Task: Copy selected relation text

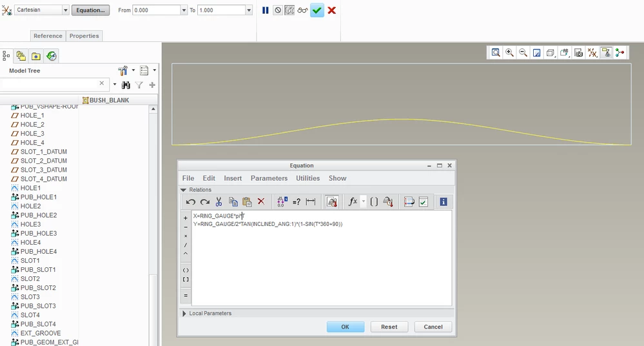Action: coord(233,201)
